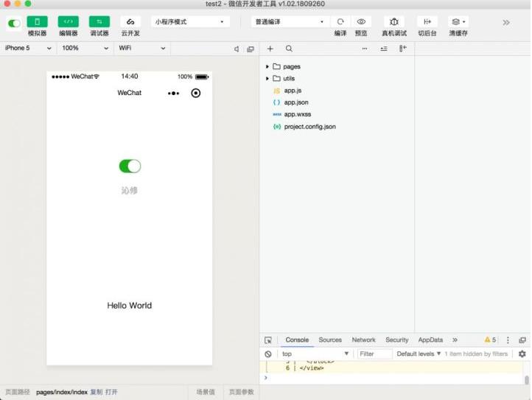The image size is (532, 400).
Task: Open 云开发 cloud development icon
Action: pyautogui.click(x=130, y=22)
